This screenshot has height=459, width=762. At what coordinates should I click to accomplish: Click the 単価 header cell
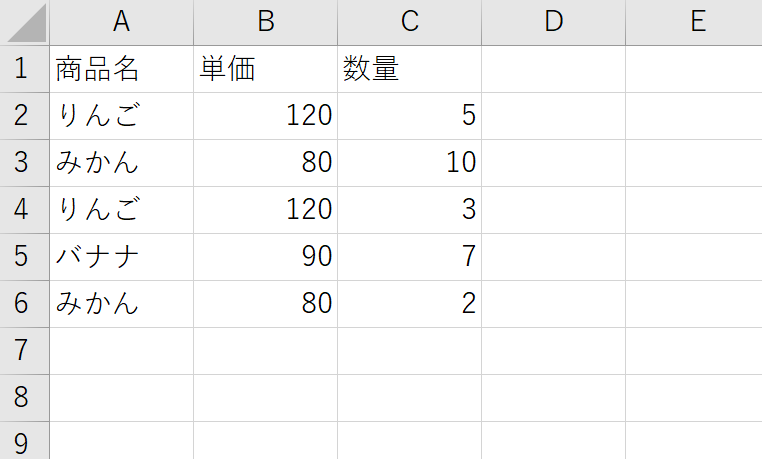pyautogui.click(x=265, y=69)
